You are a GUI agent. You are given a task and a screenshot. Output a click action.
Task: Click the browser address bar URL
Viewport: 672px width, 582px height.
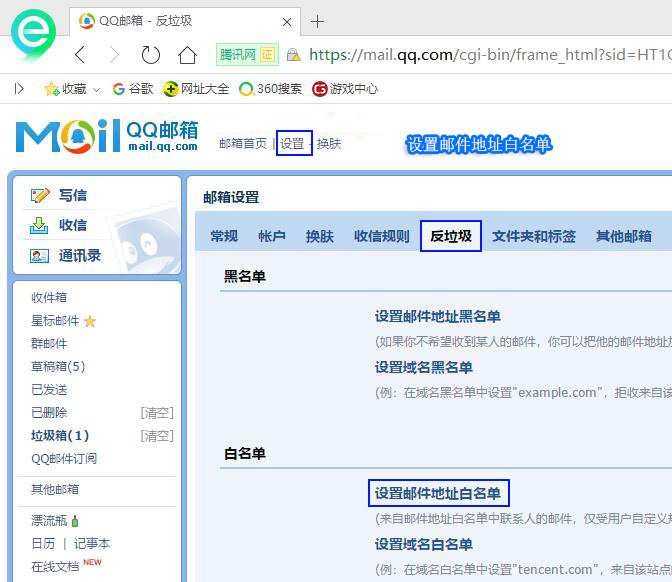[x=489, y=55]
